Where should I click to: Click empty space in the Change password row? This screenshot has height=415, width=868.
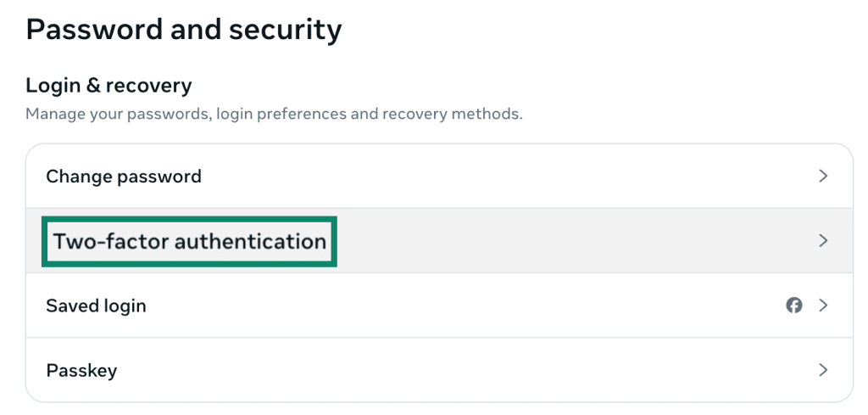point(498,177)
